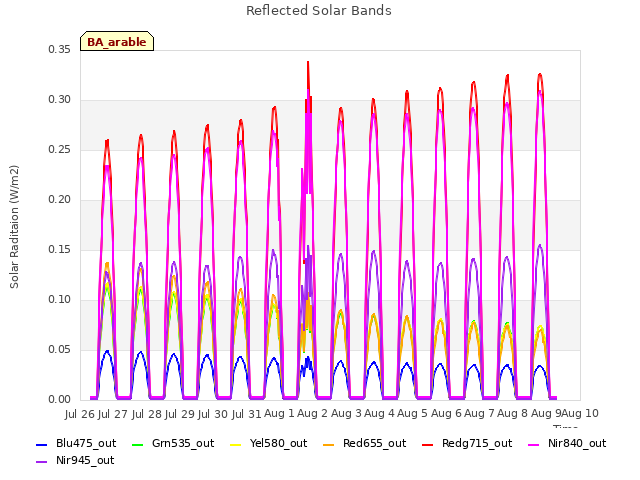Toggle the Grn535_out legend entry
Viewport: 640px width, 480px height.
pyautogui.click(x=173, y=444)
